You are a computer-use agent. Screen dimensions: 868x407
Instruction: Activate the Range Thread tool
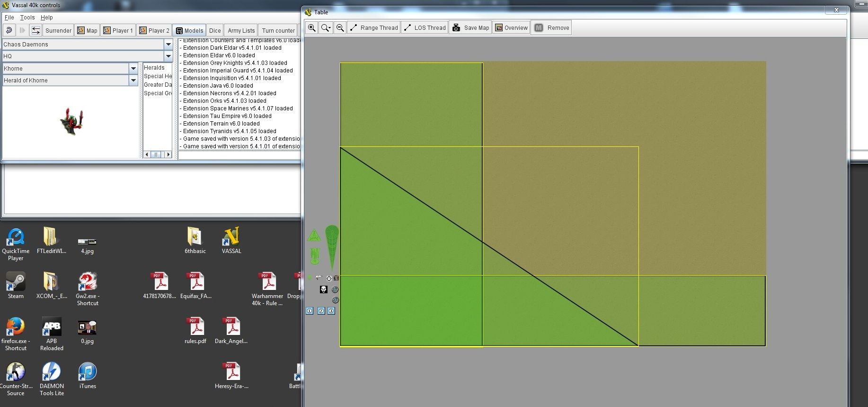click(374, 27)
